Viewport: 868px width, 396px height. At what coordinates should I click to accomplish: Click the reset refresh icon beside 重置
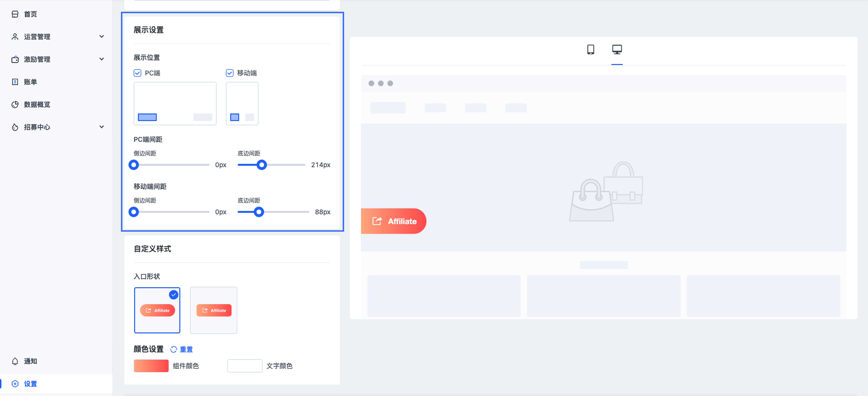point(174,350)
